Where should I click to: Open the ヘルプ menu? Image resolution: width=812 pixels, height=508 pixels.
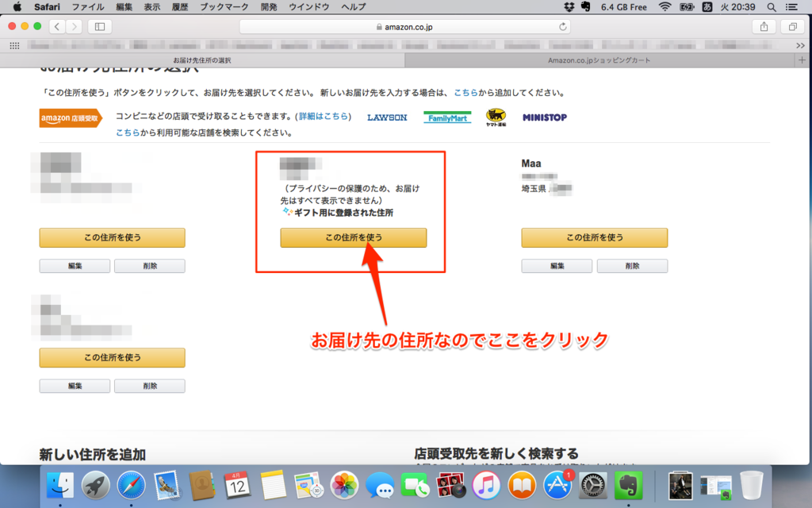click(x=353, y=6)
